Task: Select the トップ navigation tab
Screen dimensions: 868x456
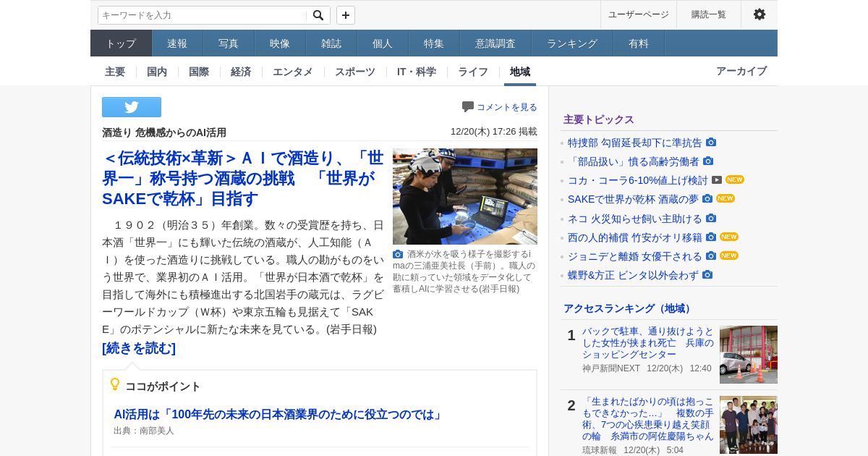Action: coord(121,43)
